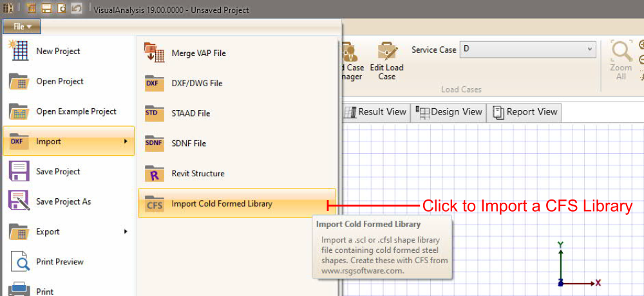Click the save icon in quick access toolbar
This screenshot has height=296, width=644.
coord(46,8)
